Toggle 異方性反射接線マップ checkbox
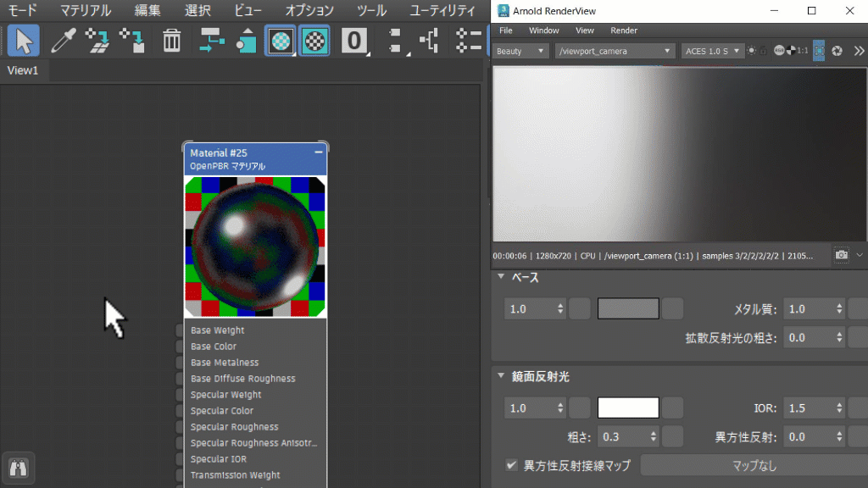The height and width of the screenshot is (488, 868). 511,465
